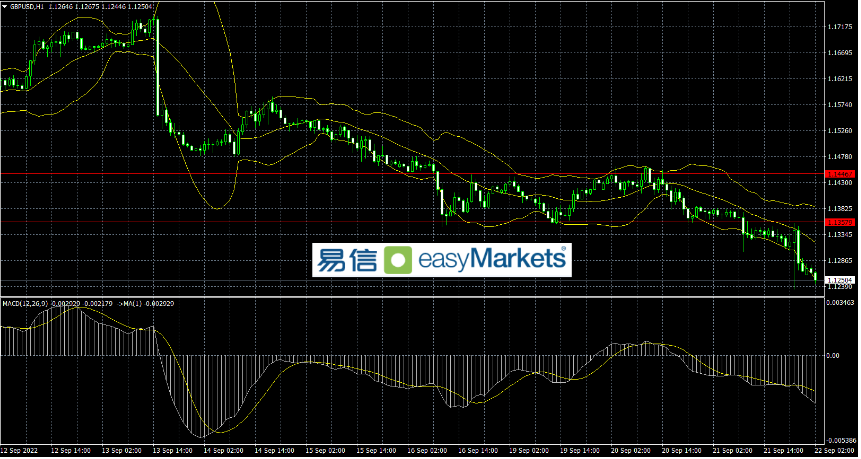Click the 1.17175 price scale label
Image resolution: width=861 pixels, height=459 pixels.
[841, 26]
